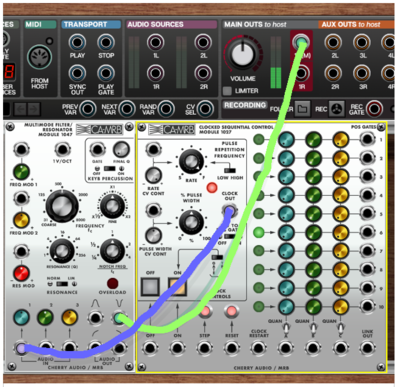
Task: Click the CLOCK RESTART input jack
Action: (x=258, y=348)
